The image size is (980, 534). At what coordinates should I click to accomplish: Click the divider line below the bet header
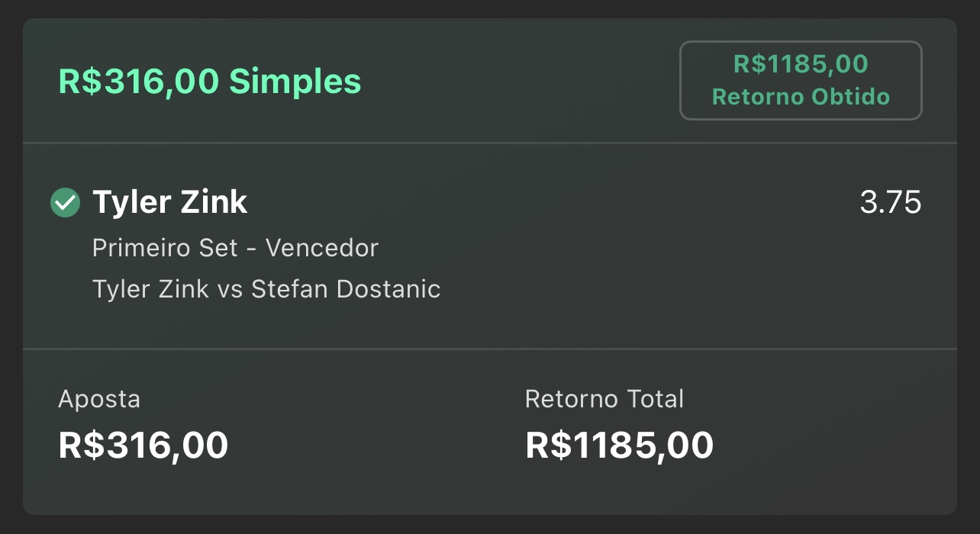(x=490, y=143)
